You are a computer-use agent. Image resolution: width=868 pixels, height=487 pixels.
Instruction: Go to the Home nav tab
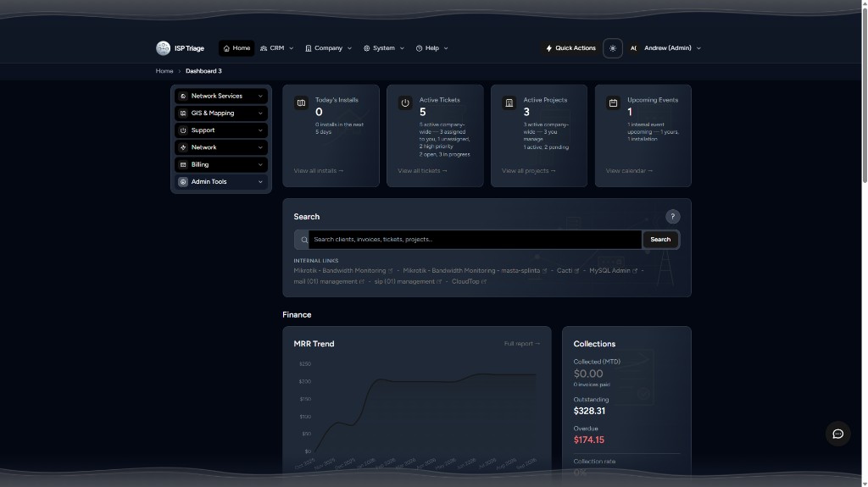pos(236,48)
